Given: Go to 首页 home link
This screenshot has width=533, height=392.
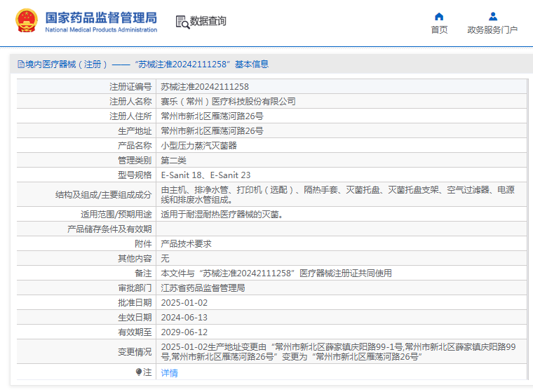Looking at the screenshot, I should click(x=439, y=30).
